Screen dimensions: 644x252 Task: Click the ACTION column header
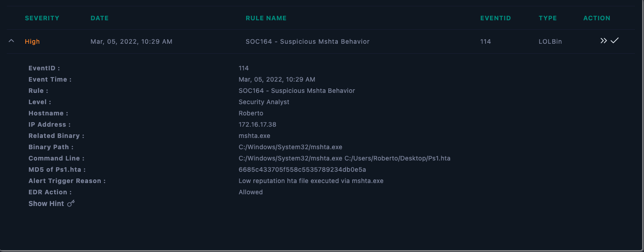pyautogui.click(x=597, y=18)
